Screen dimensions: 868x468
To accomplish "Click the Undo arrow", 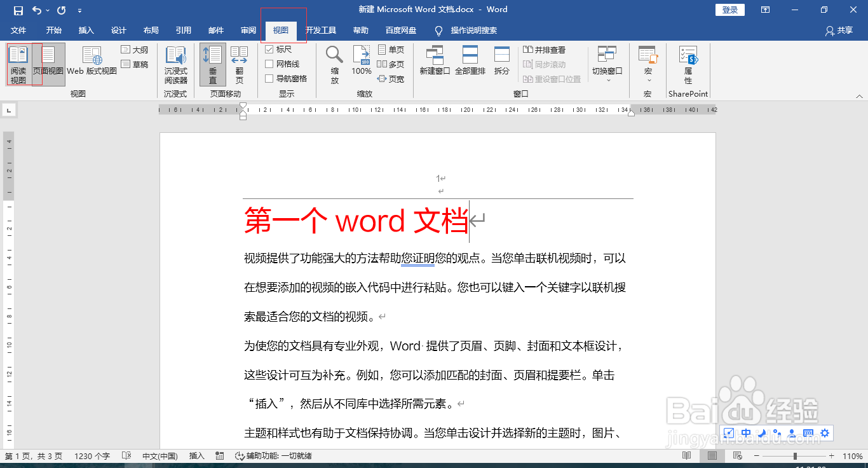I will (x=37, y=10).
